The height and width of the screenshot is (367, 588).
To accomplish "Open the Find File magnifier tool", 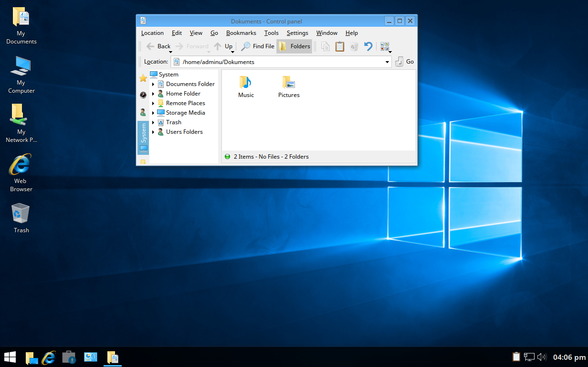I will coord(258,46).
